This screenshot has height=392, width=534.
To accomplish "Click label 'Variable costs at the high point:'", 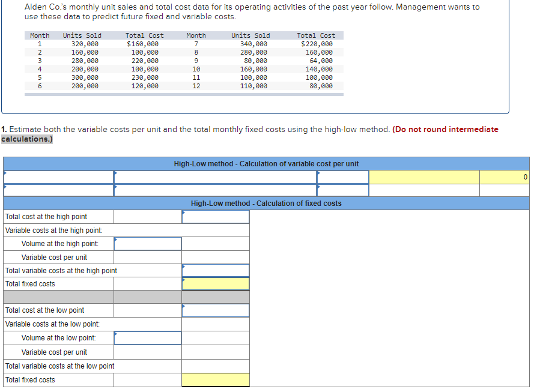I will click(54, 231).
